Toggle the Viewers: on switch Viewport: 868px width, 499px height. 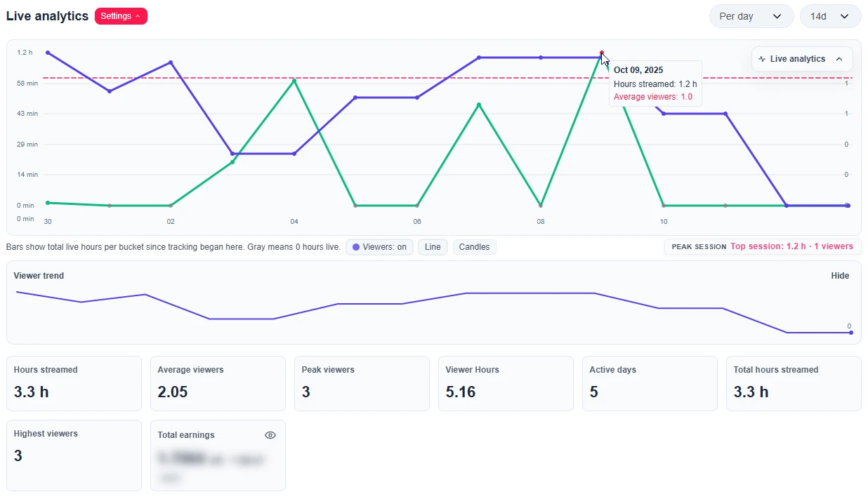coord(379,247)
